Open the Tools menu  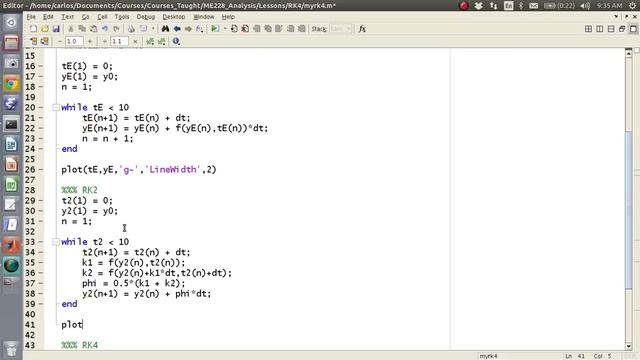(x=122, y=17)
